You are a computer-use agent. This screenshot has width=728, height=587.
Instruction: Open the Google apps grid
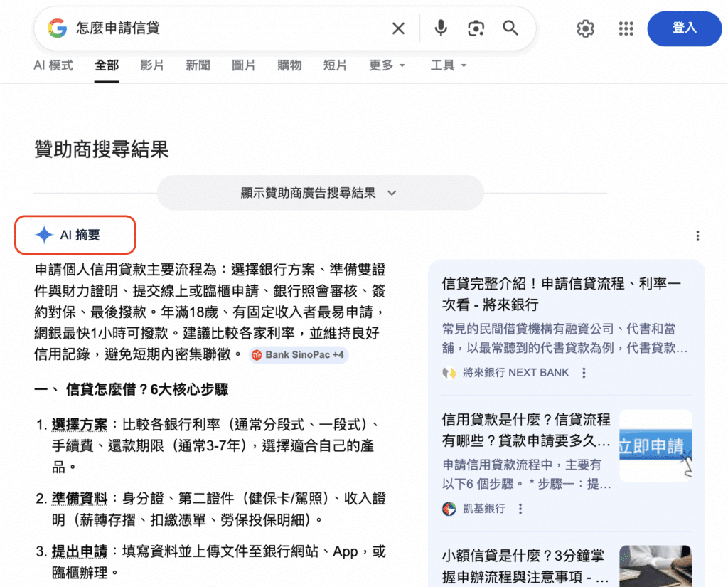[x=626, y=28]
